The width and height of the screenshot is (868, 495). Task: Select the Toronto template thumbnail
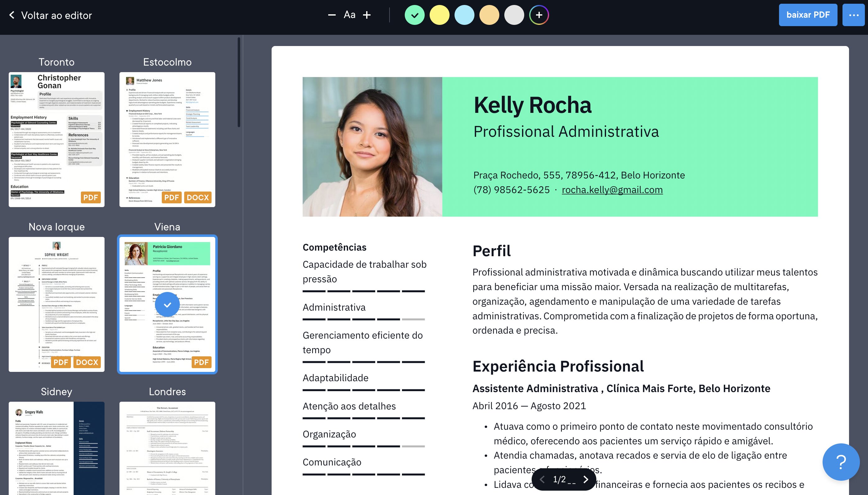(56, 139)
